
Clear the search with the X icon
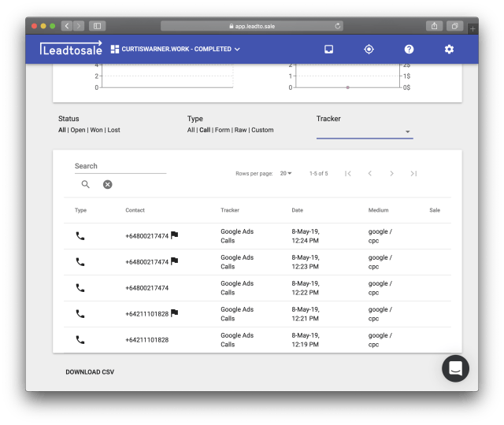107,184
